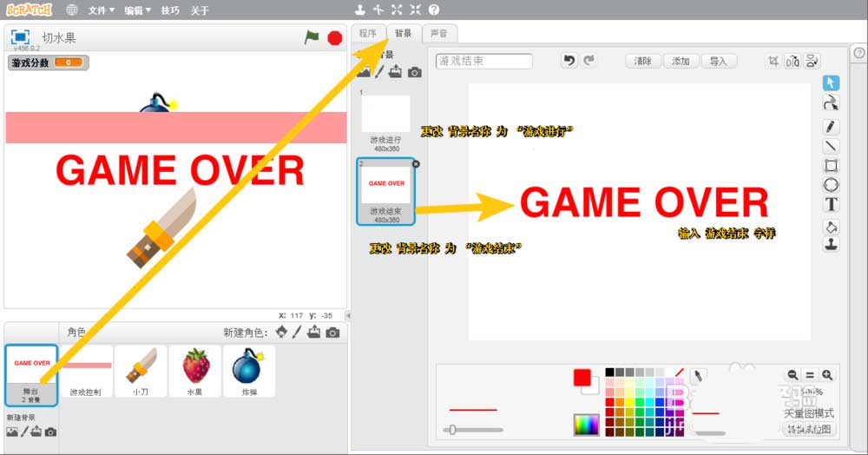Viewport: 868px width, 455px height.
Task: Click the 添加 button
Action: tap(681, 61)
